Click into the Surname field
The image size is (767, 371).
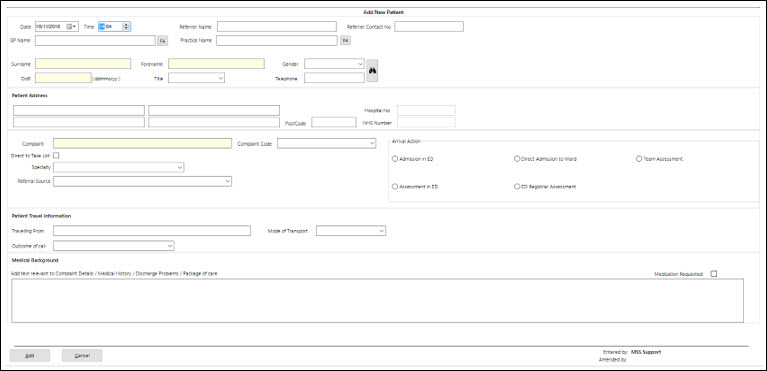(x=83, y=64)
